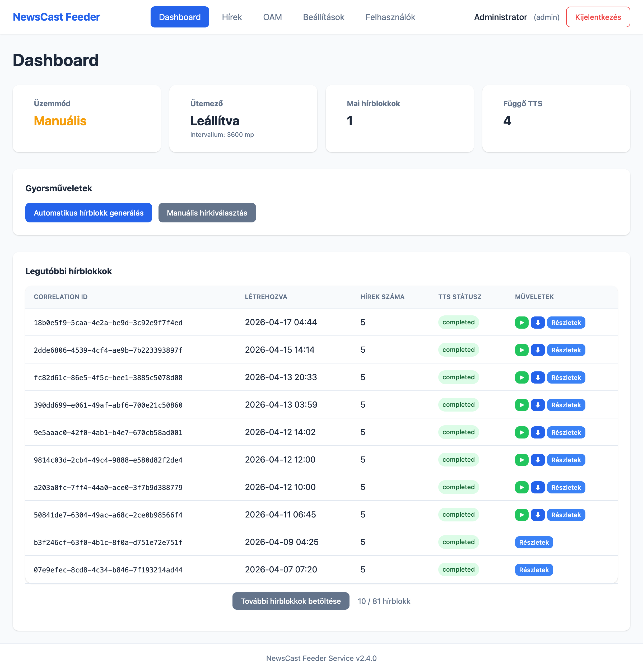Click the NewsCast Feeder logo link
643x672 pixels.
tap(56, 17)
